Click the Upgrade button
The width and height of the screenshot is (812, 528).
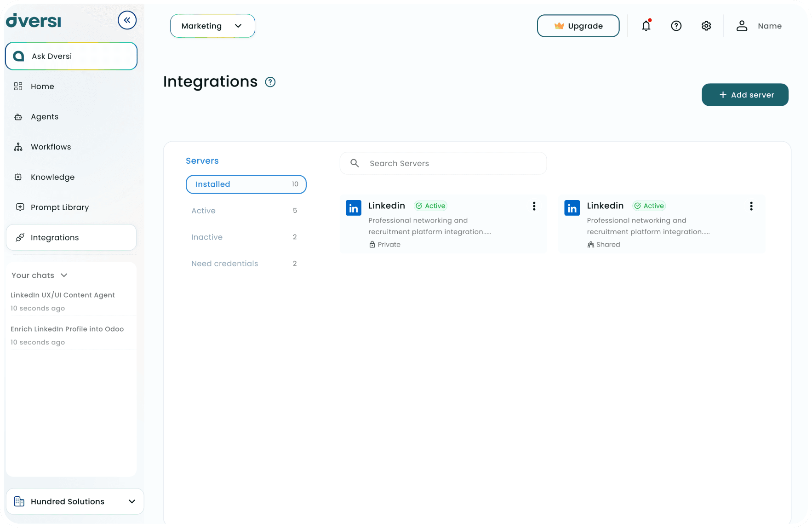click(x=578, y=26)
